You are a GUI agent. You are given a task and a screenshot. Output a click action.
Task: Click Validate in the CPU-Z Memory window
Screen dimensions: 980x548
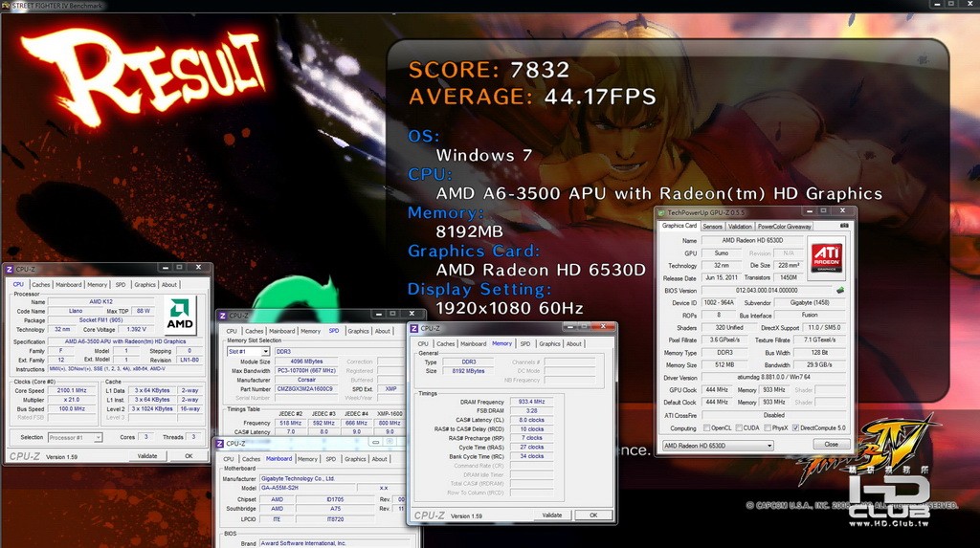coord(552,515)
